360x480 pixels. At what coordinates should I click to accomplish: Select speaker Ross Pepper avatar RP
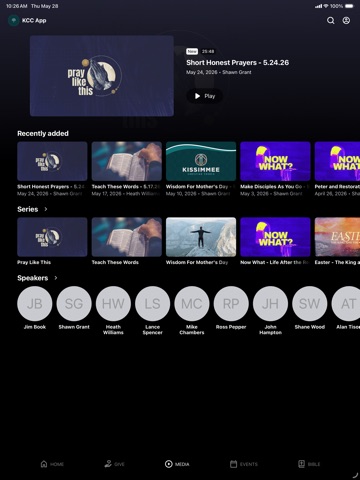click(x=231, y=304)
